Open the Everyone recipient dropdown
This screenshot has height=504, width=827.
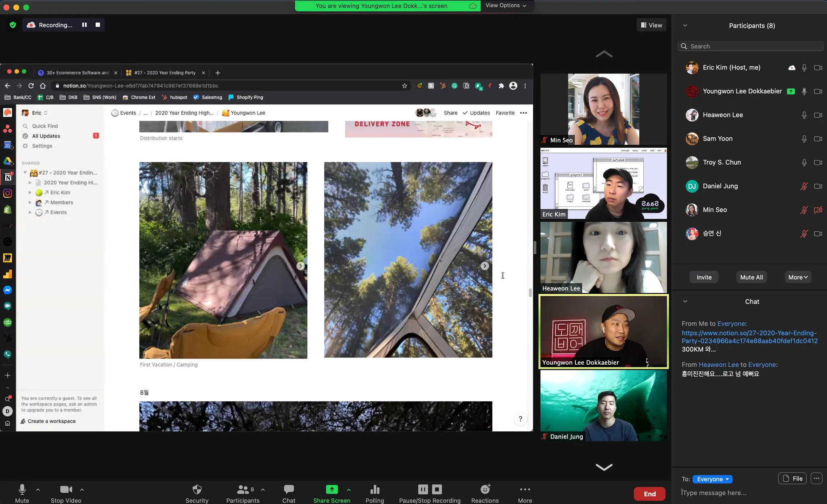click(712, 479)
